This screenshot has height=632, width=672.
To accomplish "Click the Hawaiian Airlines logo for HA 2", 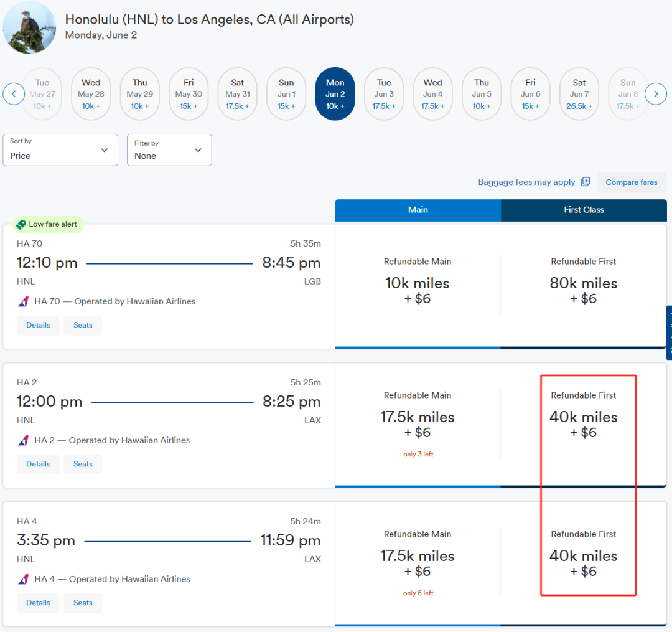I will (x=24, y=441).
